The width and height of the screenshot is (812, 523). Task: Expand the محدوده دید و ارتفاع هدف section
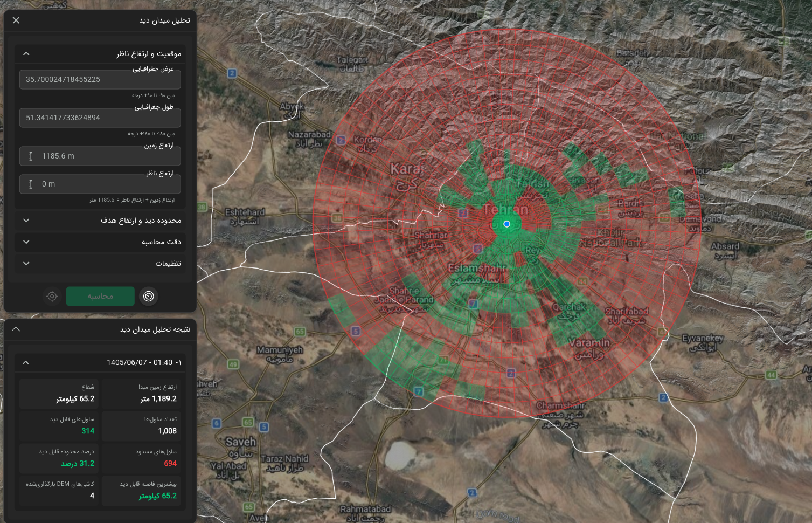100,221
